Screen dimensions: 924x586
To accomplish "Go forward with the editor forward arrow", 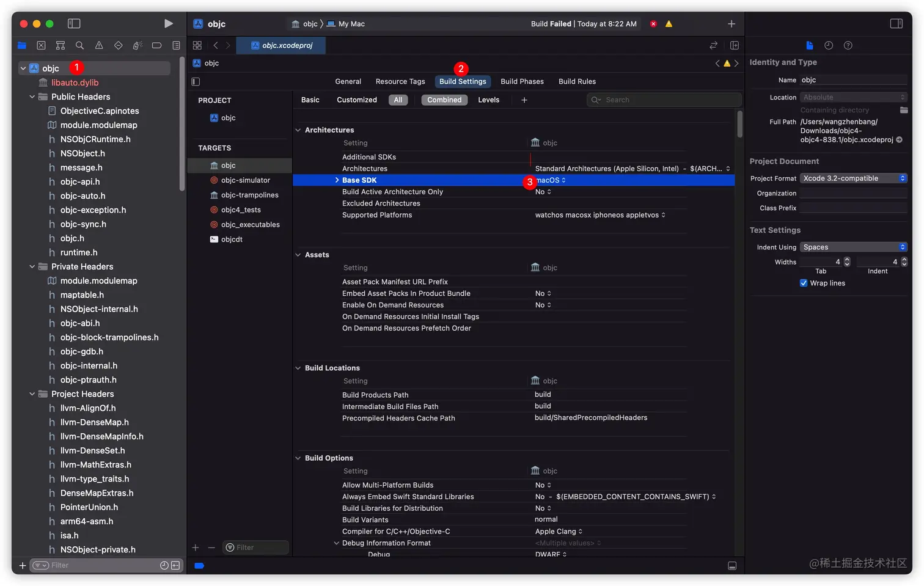I will point(228,45).
